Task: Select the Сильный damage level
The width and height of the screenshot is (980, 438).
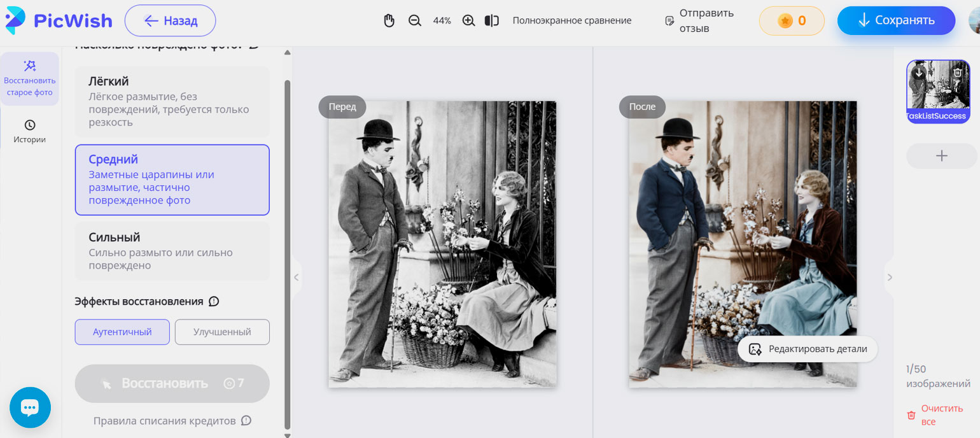Action: click(172, 251)
